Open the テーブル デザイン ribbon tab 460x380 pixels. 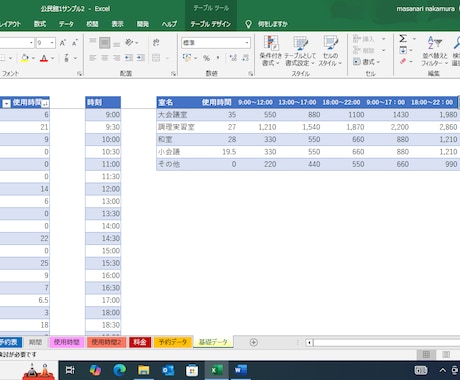pos(210,24)
